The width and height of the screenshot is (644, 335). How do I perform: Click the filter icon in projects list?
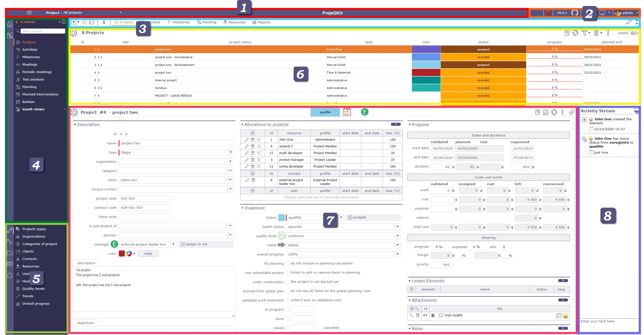(x=584, y=33)
